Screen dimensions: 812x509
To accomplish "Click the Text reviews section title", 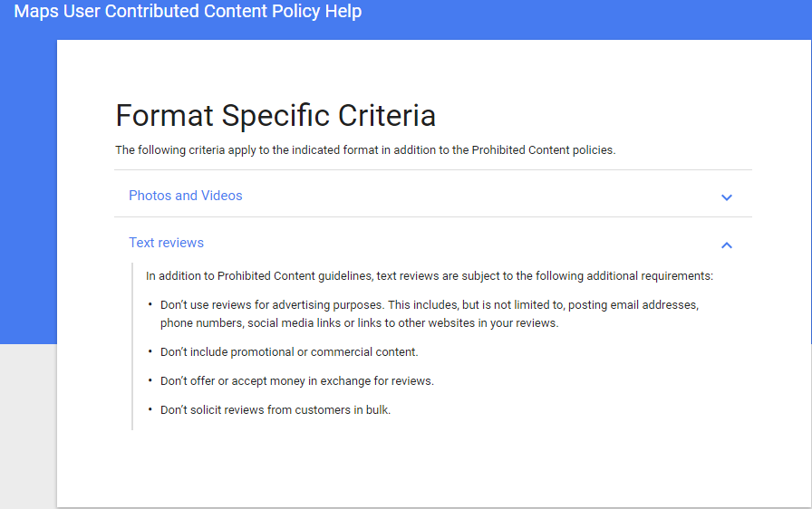I will pos(166,243).
